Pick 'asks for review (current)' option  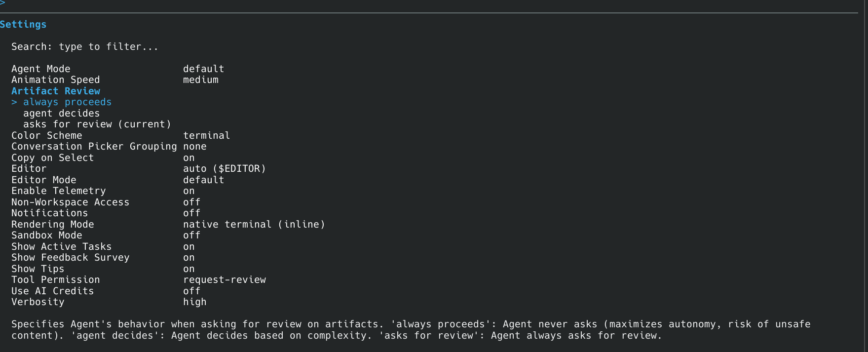click(97, 124)
